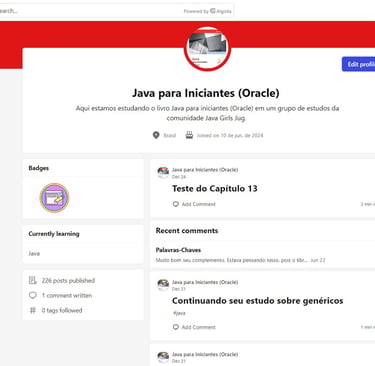Open the Palavras-Chaves recent comment

(x=178, y=250)
